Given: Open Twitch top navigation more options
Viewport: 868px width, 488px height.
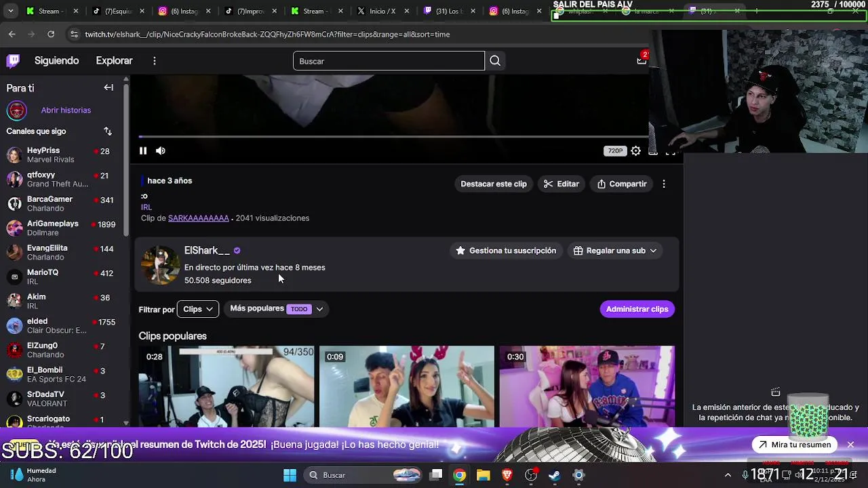Looking at the screenshot, I should 155,61.
